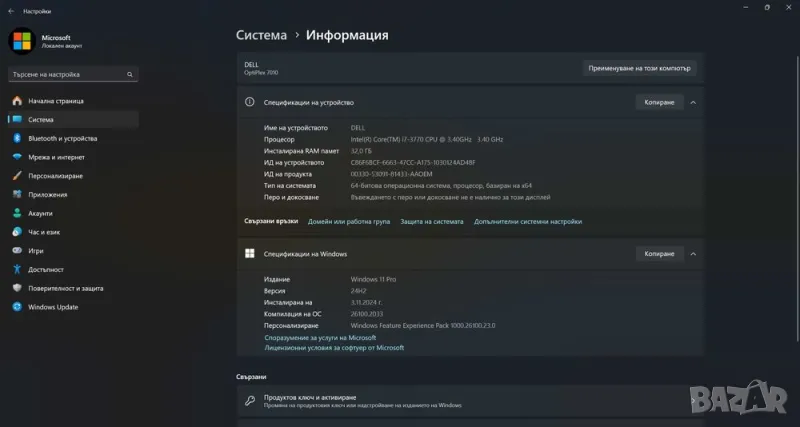Copy device specifications with Копиране button

coord(659,102)
